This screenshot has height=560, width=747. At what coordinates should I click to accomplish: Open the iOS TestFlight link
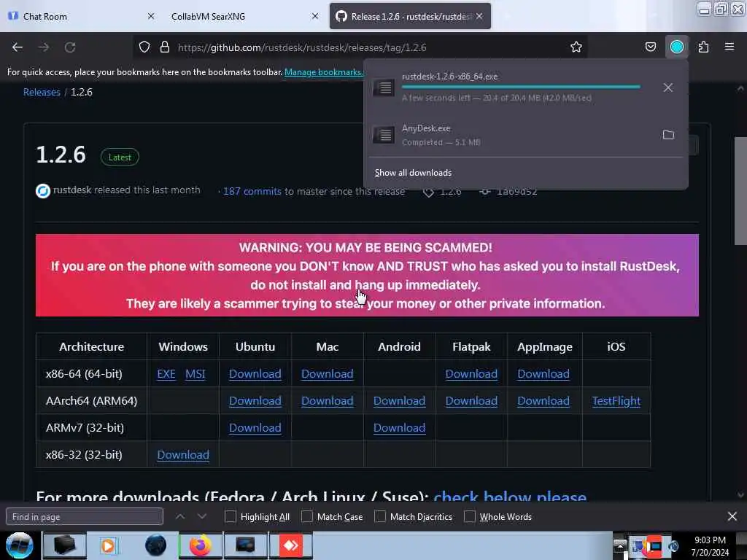(616, 401)
